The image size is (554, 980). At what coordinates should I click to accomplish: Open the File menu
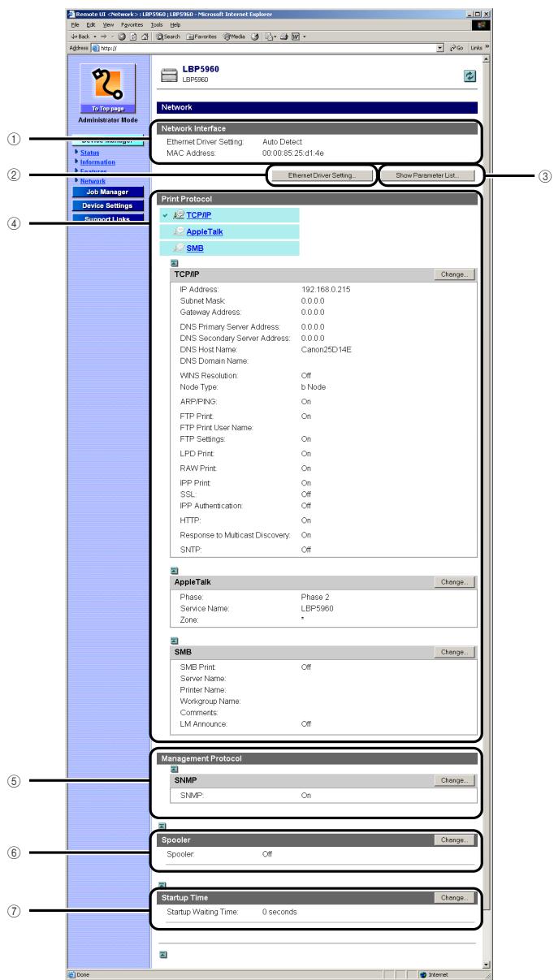click(x=75, y=25)
